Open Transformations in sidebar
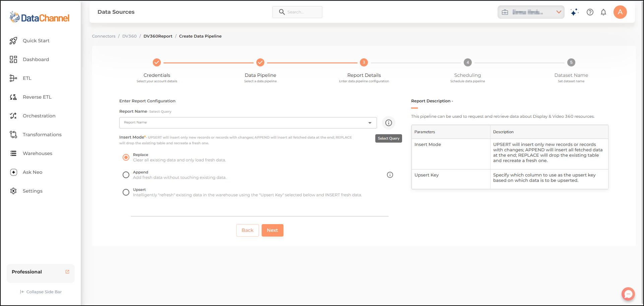The image size is (644, 306). pyautogui.click(x=42, y=135)
